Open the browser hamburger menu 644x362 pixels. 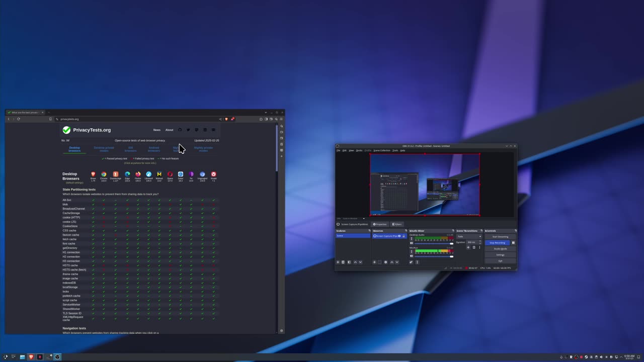[x=281, y=119]
